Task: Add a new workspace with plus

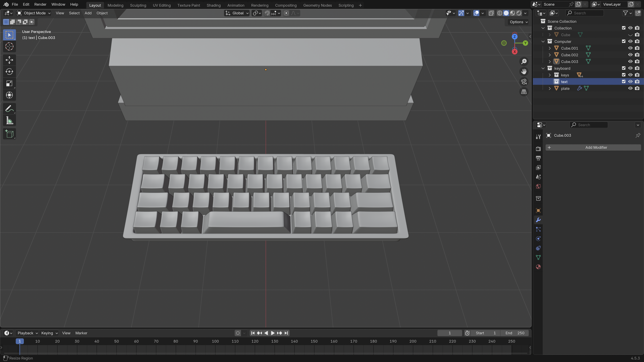Action: point(360,5)
